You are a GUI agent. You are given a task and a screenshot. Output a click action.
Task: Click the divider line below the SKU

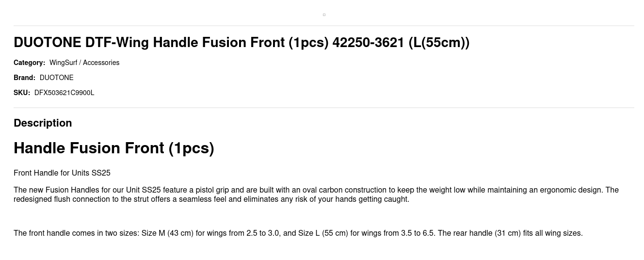pyautogui.click(x=324, y=108)
